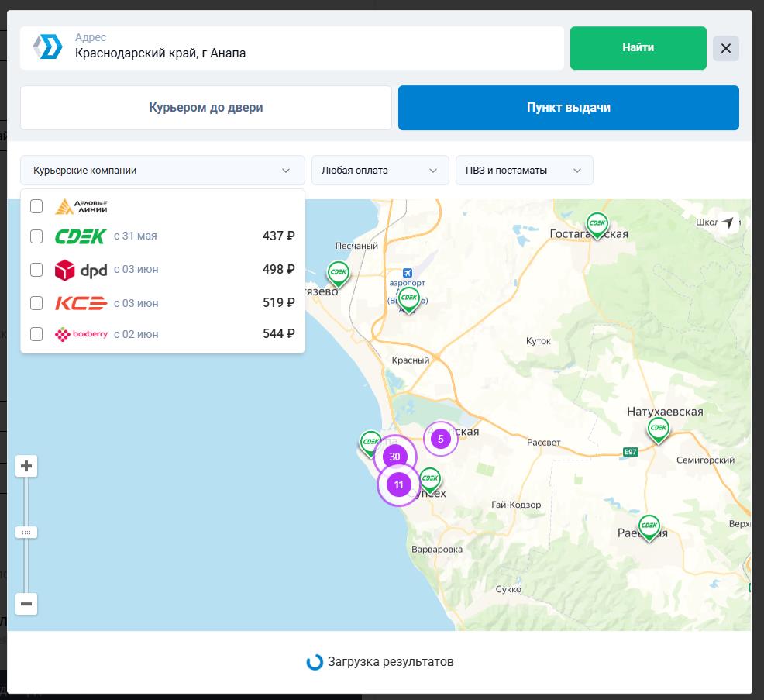
Task: Zoom out the map with minus button
Action: [x=26, y=604]
